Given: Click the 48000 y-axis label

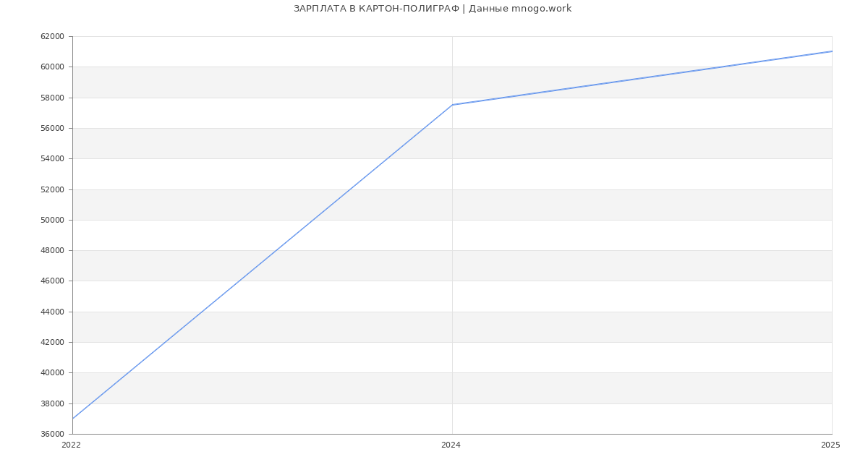Looking at the screenshot, I should [x=52, y=250].
